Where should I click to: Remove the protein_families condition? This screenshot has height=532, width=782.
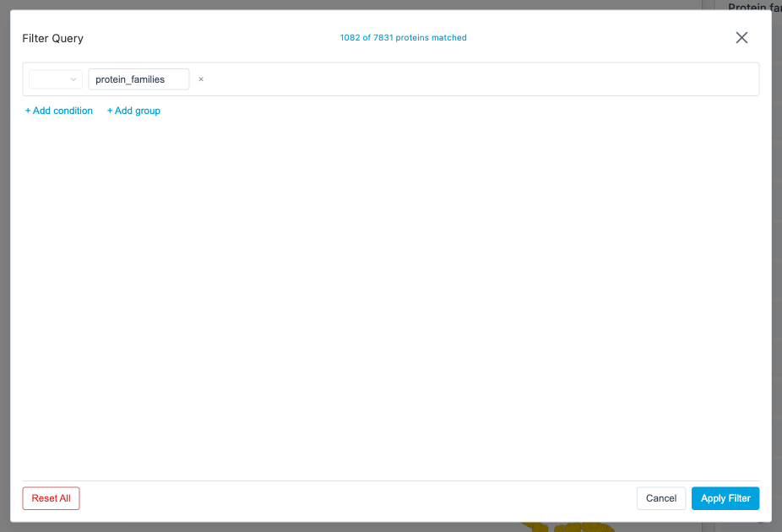[x=201, y=79]
